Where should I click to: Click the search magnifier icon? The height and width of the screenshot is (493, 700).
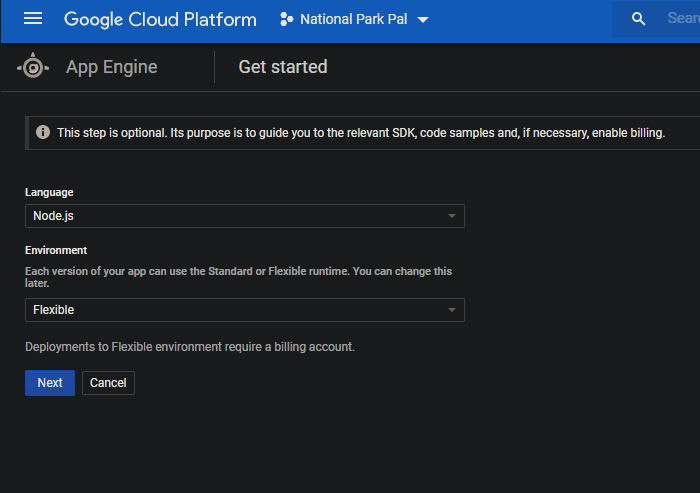(x=638, y=19)
